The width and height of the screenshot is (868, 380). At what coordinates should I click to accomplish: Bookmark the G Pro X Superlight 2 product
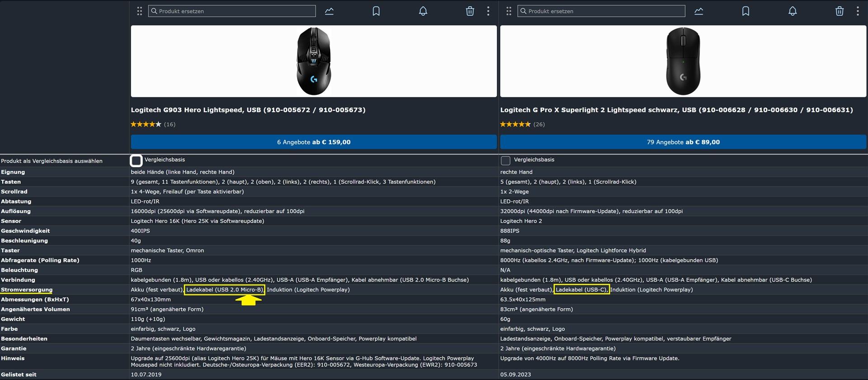point(746,11)
